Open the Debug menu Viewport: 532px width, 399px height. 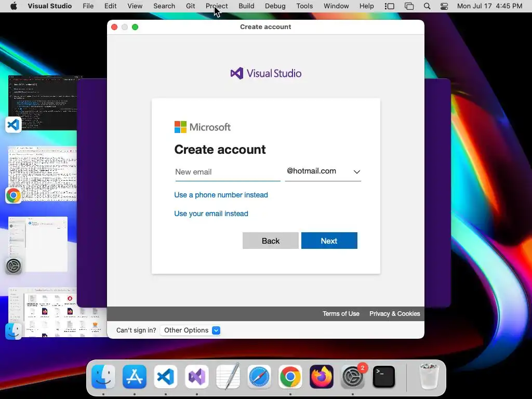coord(275,6)
